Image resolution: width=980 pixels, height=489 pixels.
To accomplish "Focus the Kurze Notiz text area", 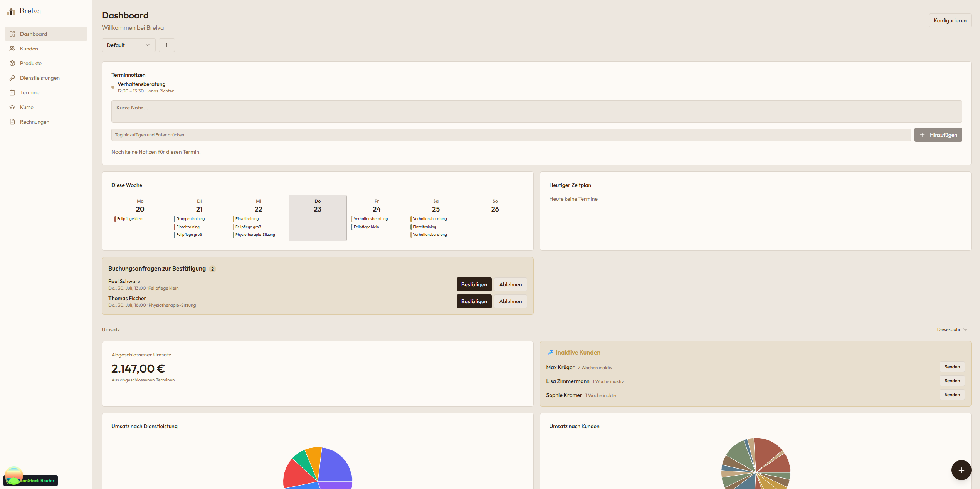I will tap(536, 111).
